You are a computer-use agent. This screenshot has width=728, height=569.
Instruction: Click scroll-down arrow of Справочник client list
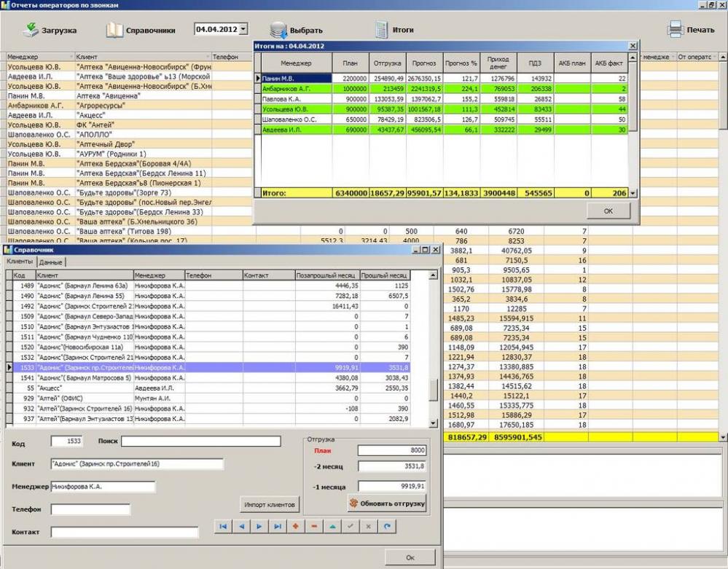click(433, 423)
